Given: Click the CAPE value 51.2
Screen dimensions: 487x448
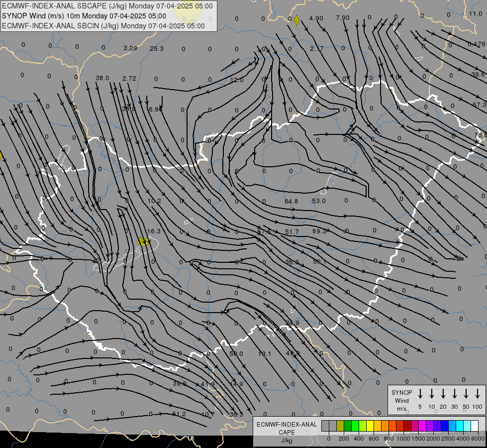Looking at the screenshot, I should pos(179,414).
